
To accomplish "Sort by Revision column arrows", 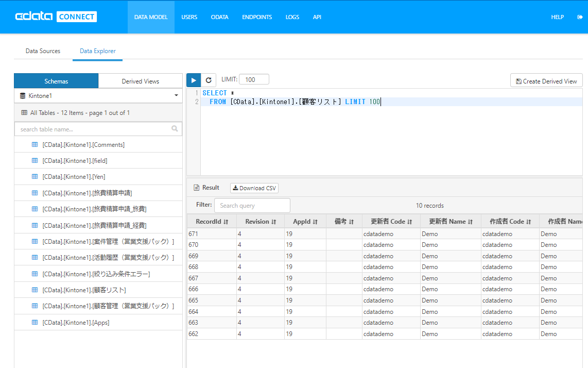I will point(274,222).
